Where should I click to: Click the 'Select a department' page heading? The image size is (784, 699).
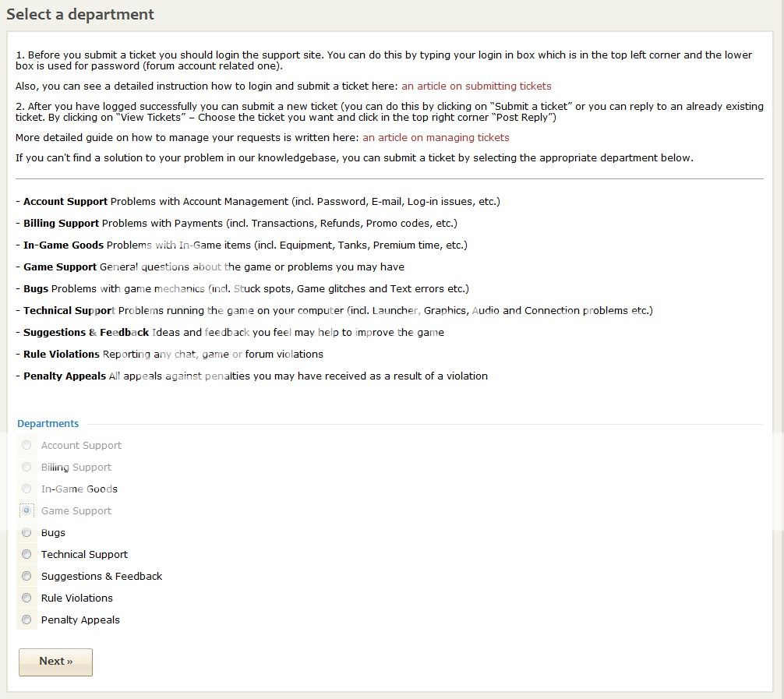[80, 14]
